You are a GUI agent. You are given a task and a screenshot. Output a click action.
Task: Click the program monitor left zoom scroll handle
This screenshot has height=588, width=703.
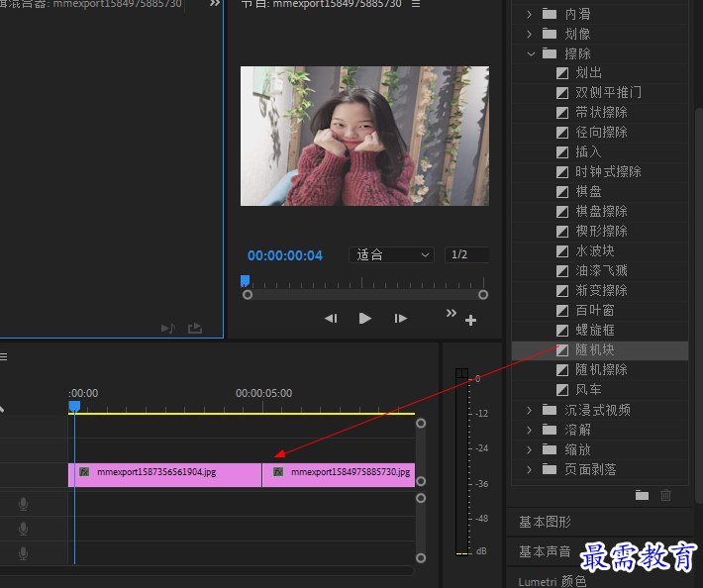tap(248, 294)
